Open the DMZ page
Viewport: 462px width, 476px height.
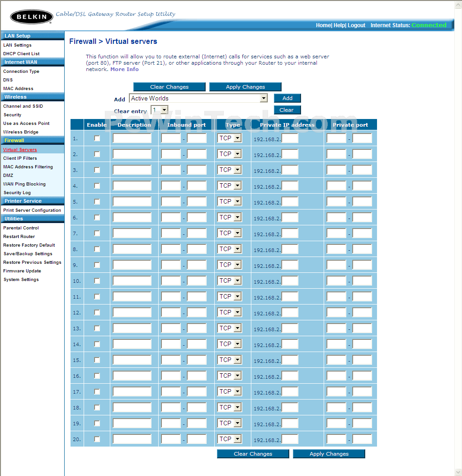point(8,176)
